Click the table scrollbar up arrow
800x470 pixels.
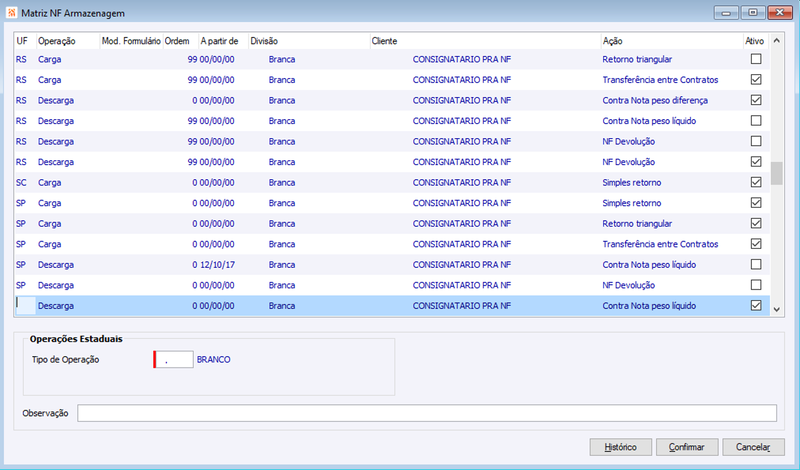click(x=777, y=41)
